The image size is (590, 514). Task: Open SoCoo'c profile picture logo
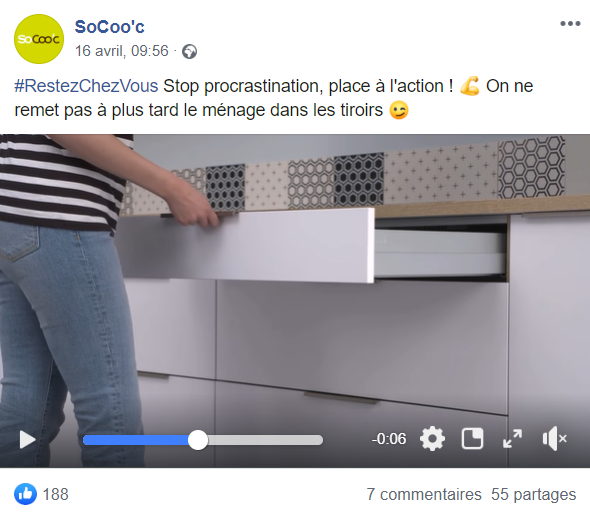[x=39, y=39]
